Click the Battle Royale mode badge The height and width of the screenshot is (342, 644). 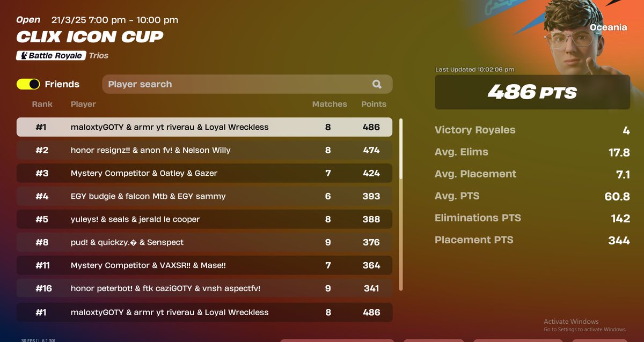pyautogui.click(x=51, y=55)
